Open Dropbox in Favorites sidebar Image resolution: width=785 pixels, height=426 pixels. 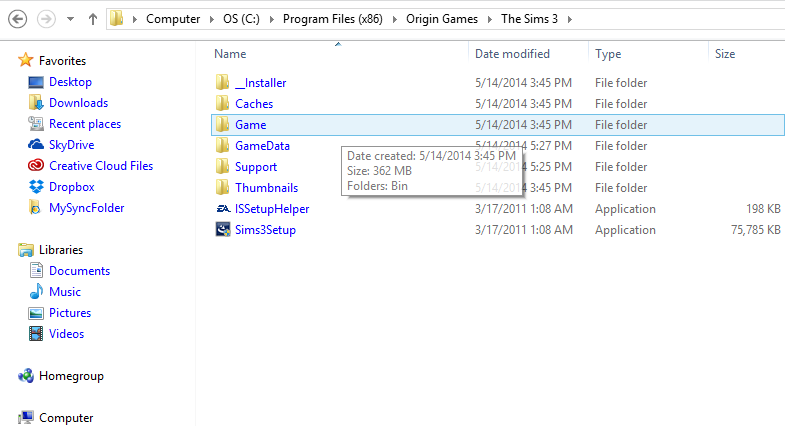coord(71,187)
